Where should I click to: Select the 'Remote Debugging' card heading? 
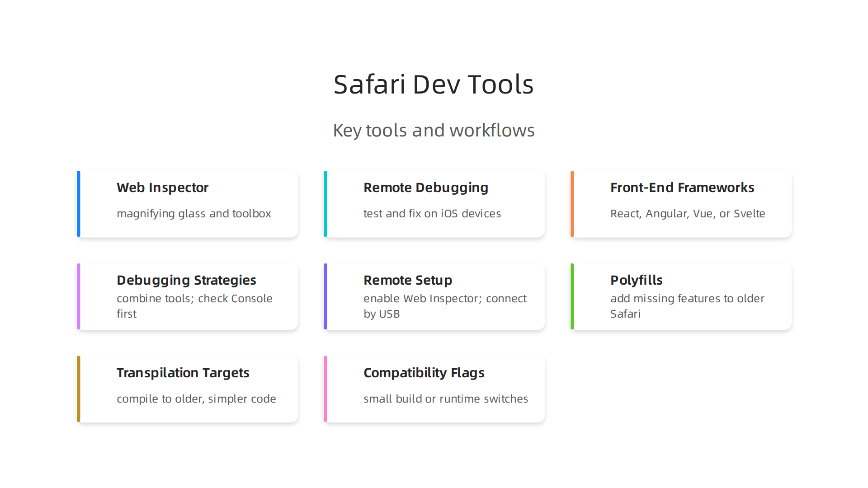coord(426,188)
